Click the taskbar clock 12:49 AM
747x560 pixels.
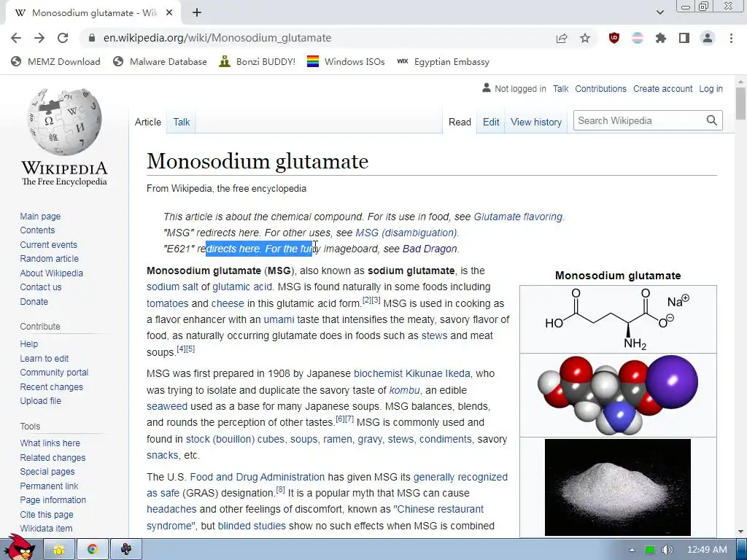(707, 550)
